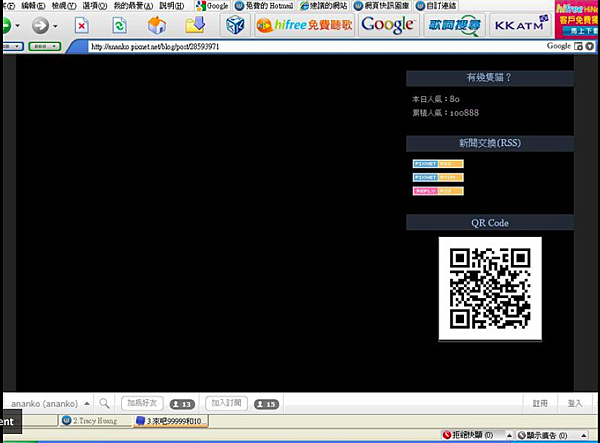Click the large Google toolbar button

click(x=388, y=25)
